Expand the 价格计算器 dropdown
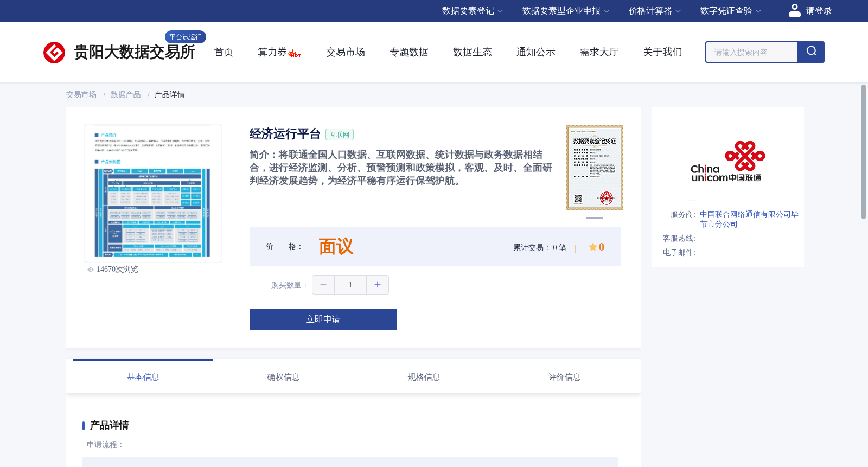Viewport: 868px width, 467px height. [655, 11]
